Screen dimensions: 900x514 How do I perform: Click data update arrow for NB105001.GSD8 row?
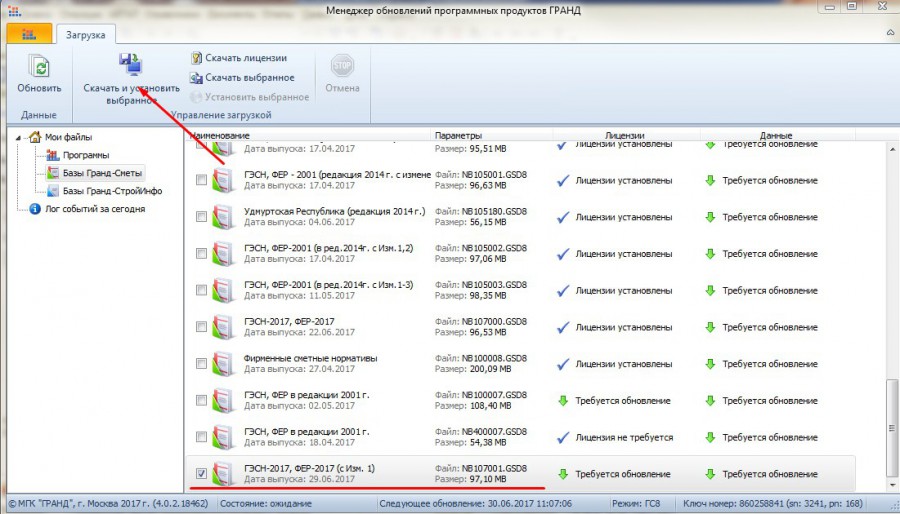710,181
